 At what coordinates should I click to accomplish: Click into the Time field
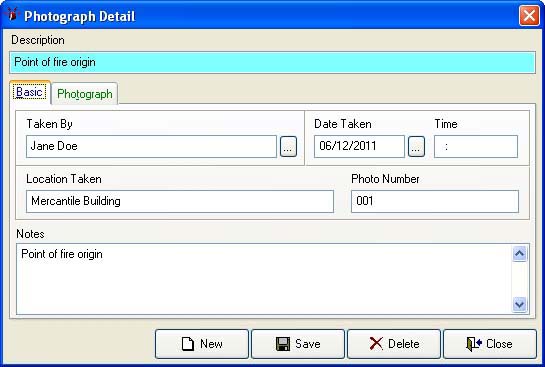(x=476, y=146)
